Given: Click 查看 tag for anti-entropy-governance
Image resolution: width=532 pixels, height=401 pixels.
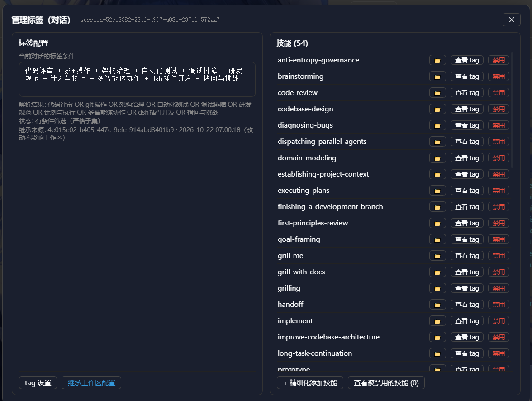Looking at the screenshot, I should (x=467, y=61).
